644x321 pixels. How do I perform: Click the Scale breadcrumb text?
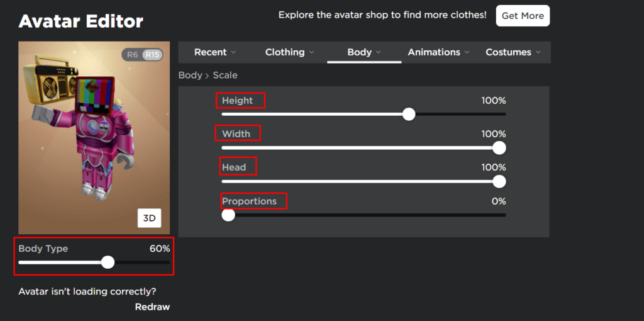tap(225, 76)
